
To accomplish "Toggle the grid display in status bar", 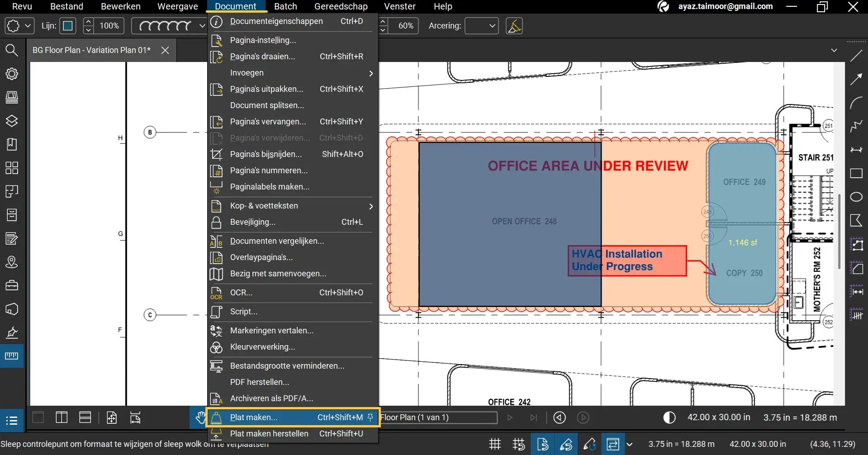I will point(495,444).
